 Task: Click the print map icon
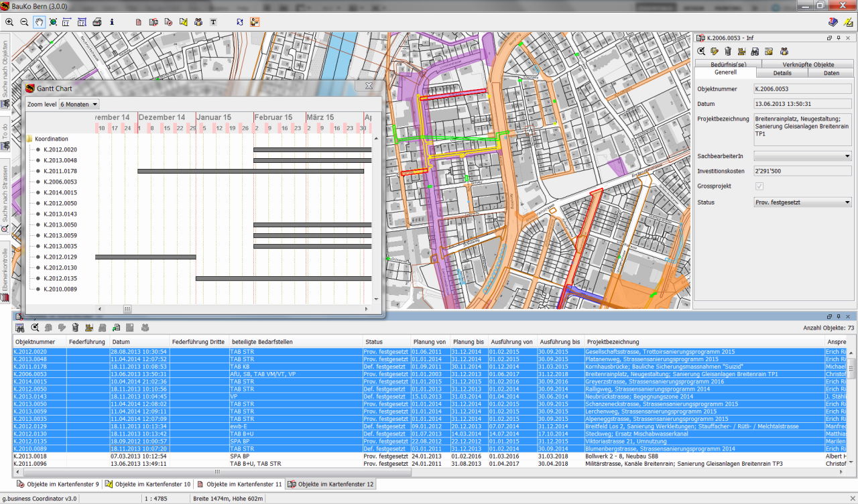97,22
